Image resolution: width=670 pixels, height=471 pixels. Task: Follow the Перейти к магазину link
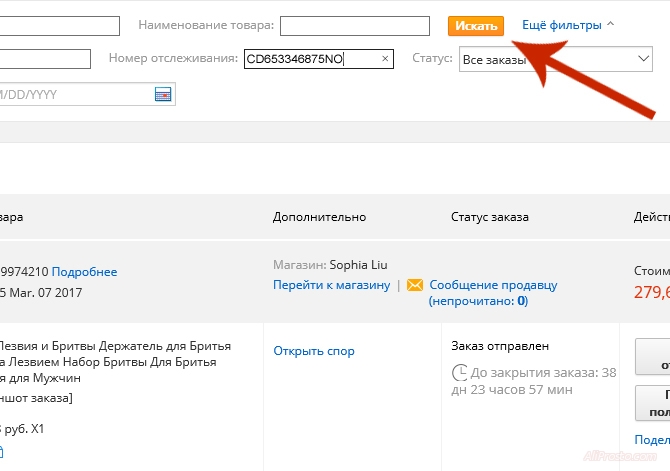coord(331,285)
